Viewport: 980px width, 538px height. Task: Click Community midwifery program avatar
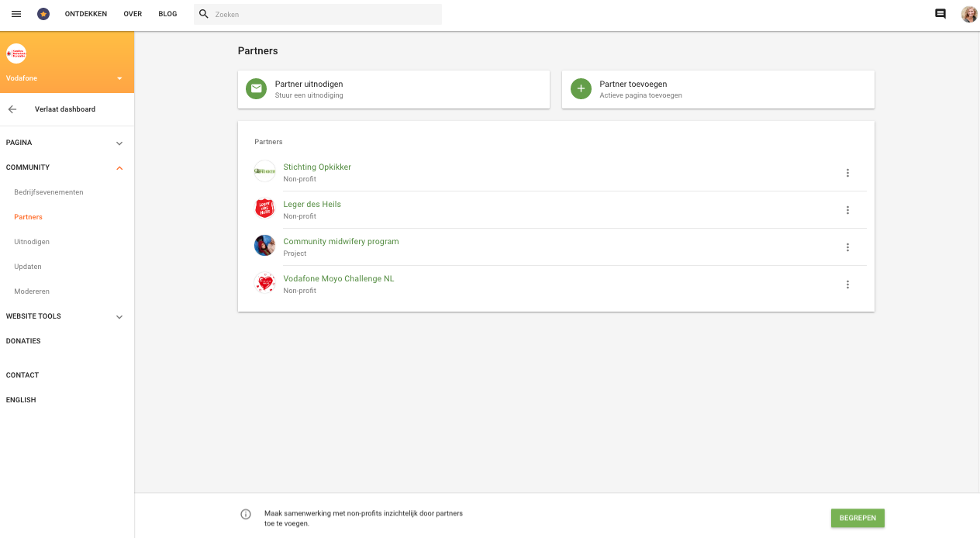(265, 246)
